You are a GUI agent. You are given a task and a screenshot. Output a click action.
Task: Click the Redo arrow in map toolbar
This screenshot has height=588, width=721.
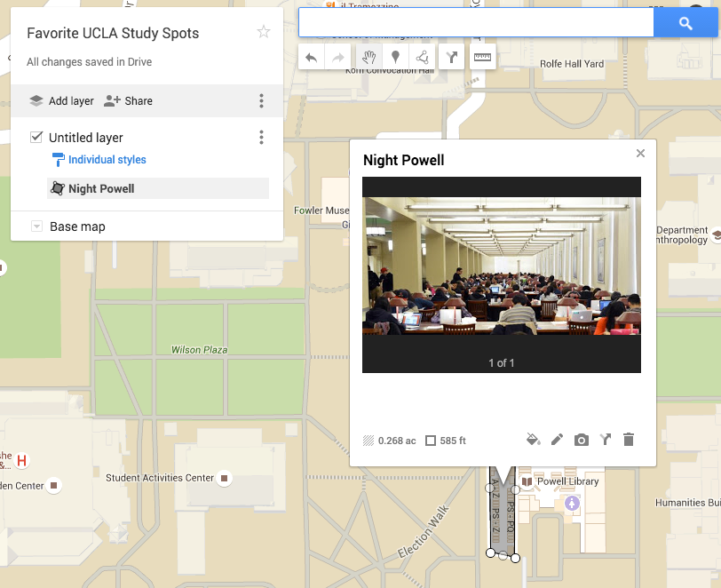(x=338, y=57)
